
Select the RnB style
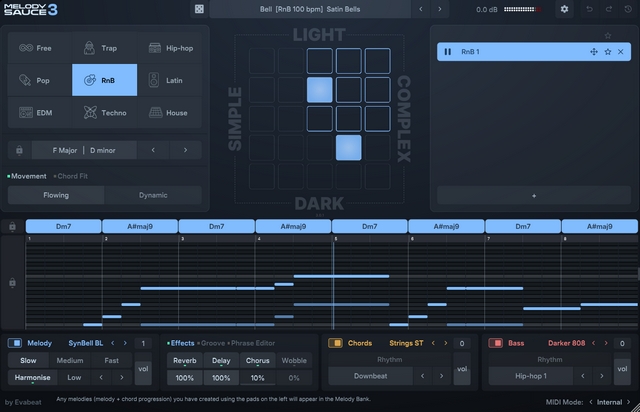(x=104, y=80)
